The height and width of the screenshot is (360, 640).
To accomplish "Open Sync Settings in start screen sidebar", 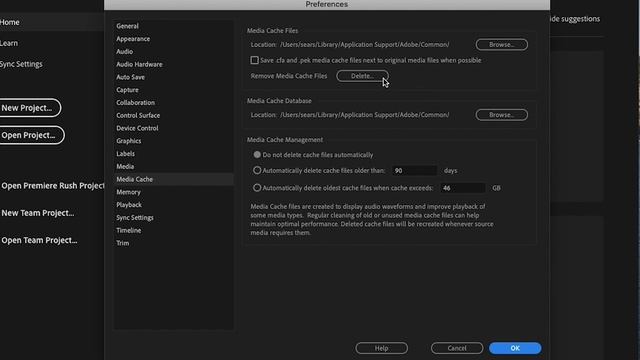I will (21, 64).
